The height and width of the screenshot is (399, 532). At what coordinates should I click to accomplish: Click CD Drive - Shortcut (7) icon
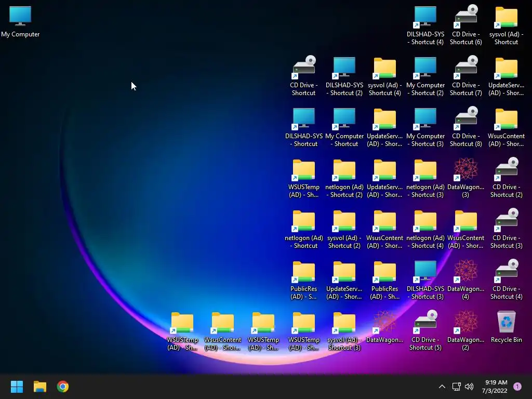[x=465, y=76]
